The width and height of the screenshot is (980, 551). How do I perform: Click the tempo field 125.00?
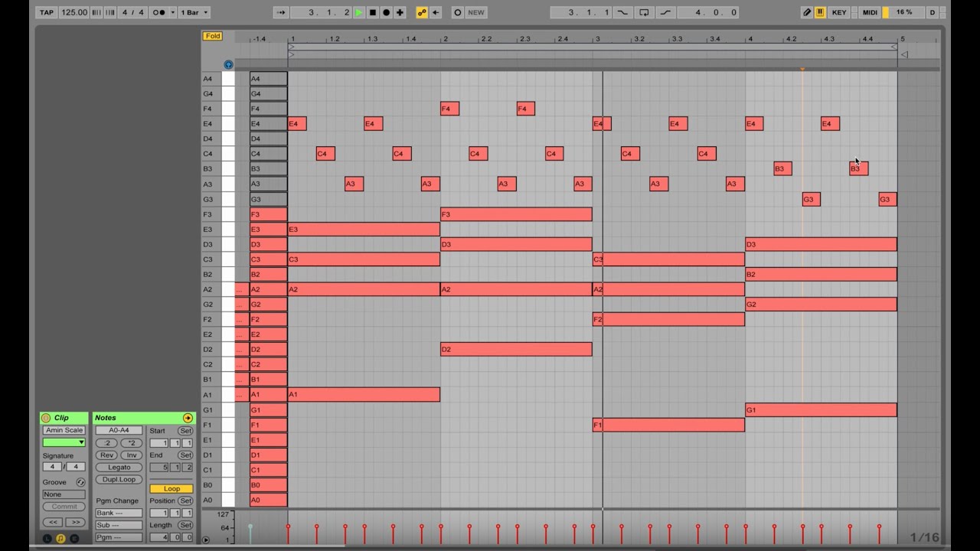tap(74, 12)
